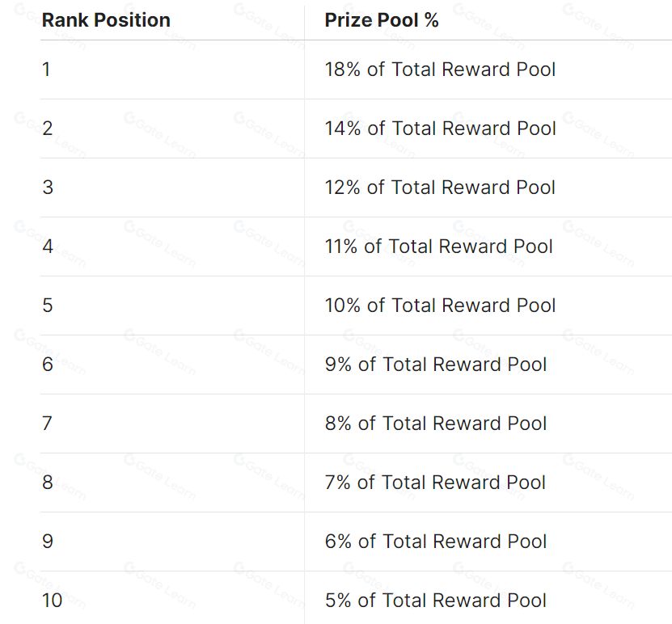Click the Rank Position column header
Viewport: 672px width, 624px height.
106,20
